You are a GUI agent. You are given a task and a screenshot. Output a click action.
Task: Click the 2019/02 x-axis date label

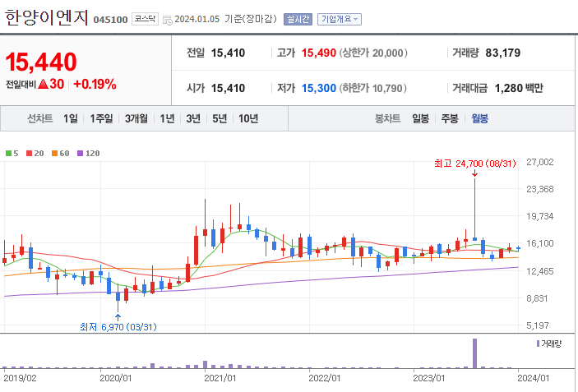tap(20, 378)
